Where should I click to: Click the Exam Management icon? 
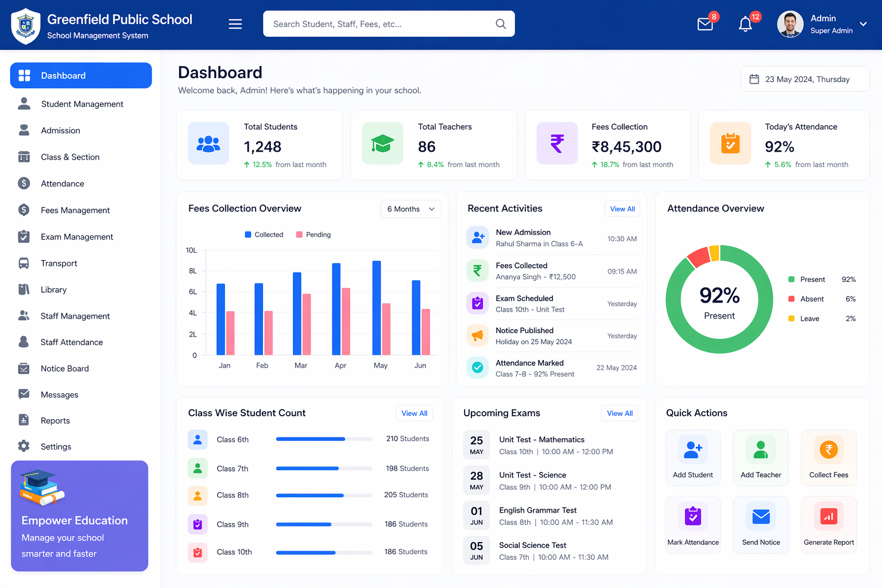coord(24,237)
